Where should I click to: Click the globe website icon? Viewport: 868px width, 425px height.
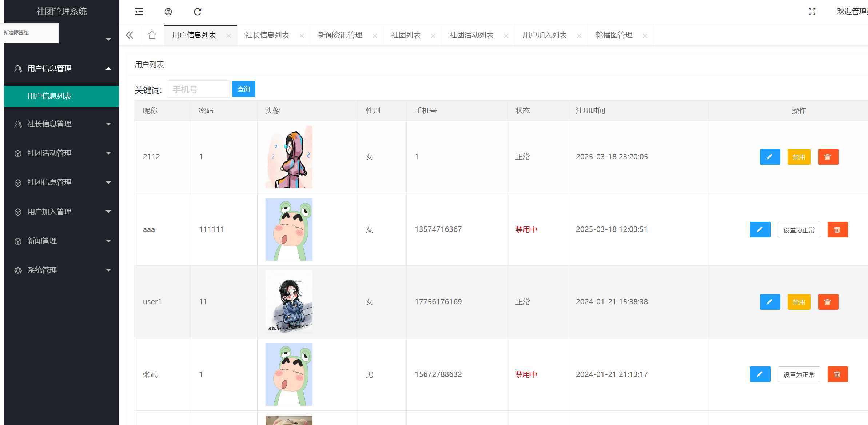(168, 12)
